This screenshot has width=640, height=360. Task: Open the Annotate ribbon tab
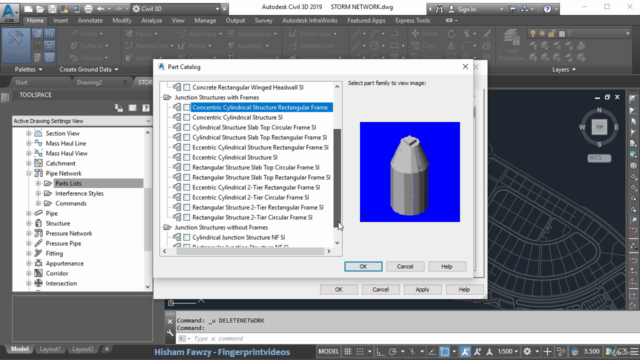click(90, 20)
